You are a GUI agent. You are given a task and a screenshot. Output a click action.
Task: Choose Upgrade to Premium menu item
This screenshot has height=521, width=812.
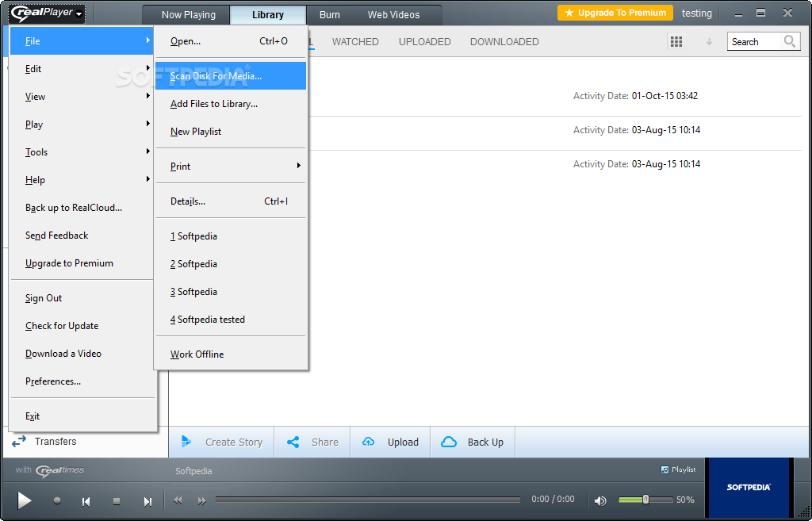[82, 263]
